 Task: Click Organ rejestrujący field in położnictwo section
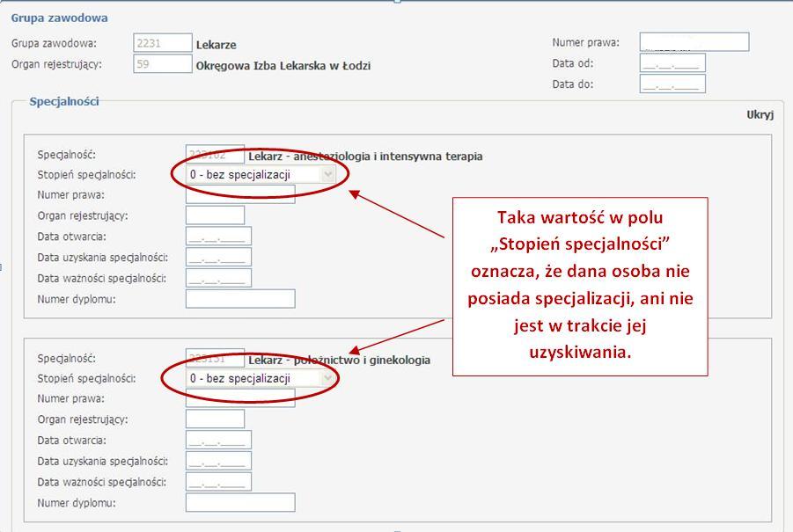click(x=215, y=419)
